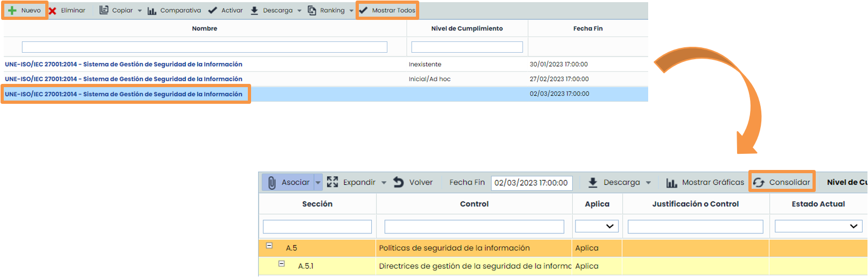Click the green plus Nuevo icon
868x277 pixels.
coord(12,10)
